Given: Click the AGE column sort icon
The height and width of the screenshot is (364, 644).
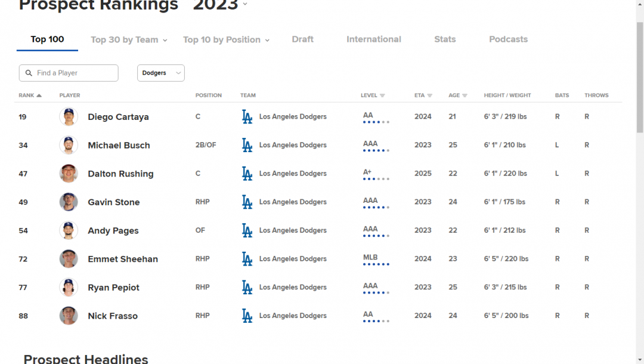Looking at the screenshot, I should 465,95.
